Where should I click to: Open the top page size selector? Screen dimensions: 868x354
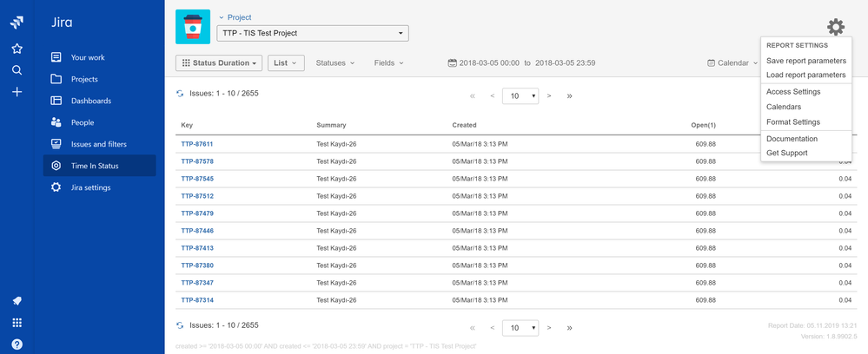pyautogui.click(x=520, y=95)
